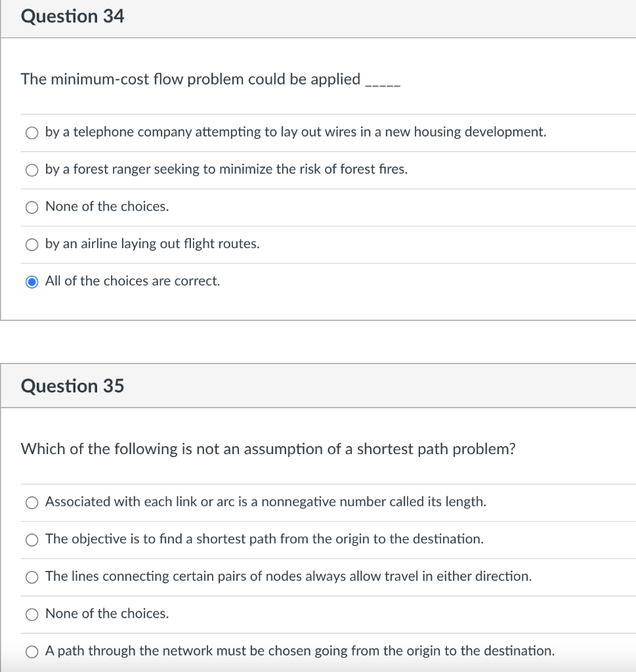
Task: Click the origin to destination answer text
Action: pos(299,651)
